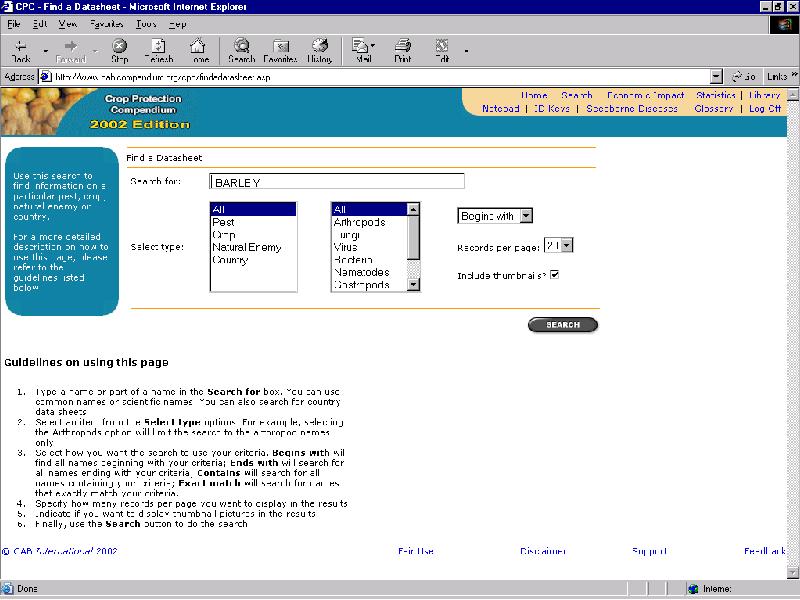Select Natural Enemy in the type list

coord(253,247)
